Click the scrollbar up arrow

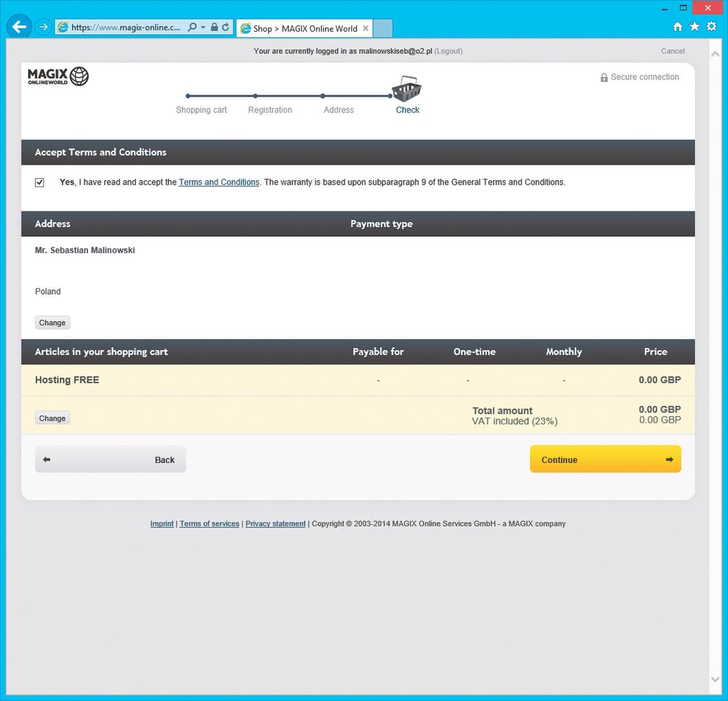pos(715,54)
